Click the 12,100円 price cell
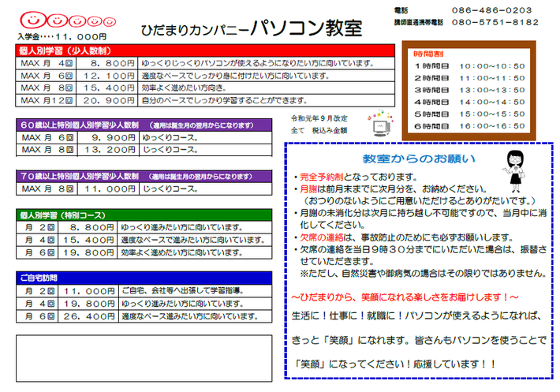560x392 pixels. [107, 76]
